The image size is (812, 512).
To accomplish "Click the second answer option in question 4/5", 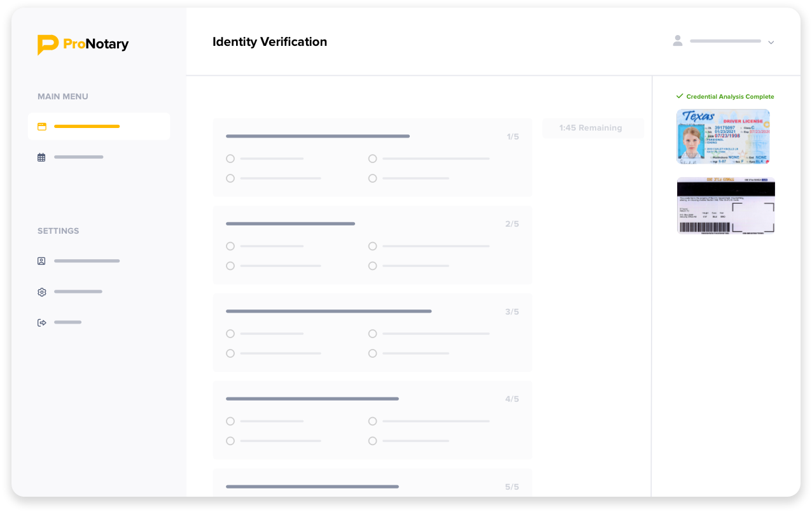I will click(372, 421).
